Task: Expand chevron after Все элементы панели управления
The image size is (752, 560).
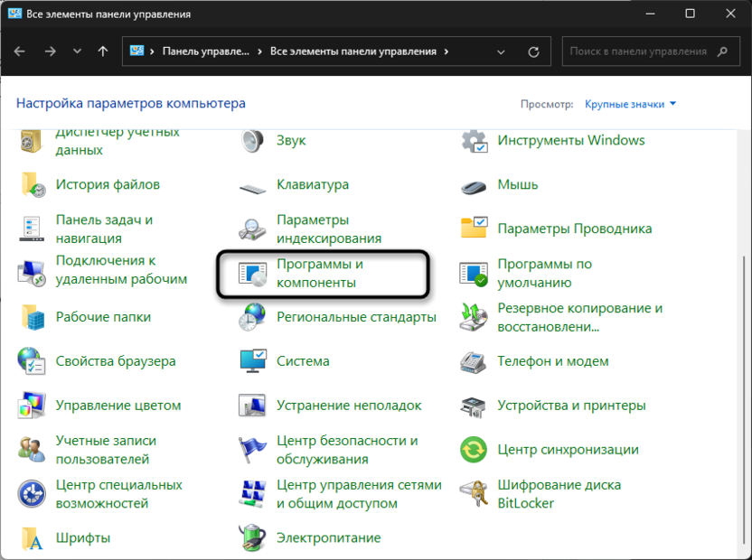Action: tap(446, 51)
